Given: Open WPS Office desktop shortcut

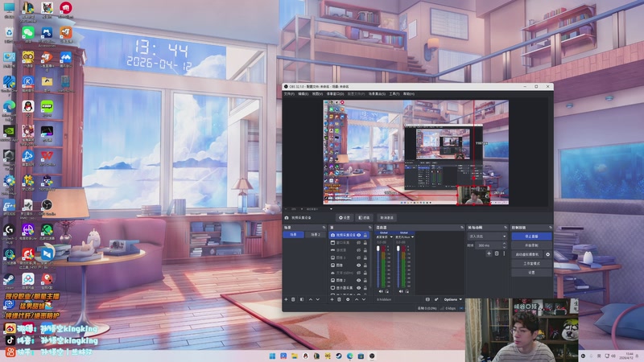Looking at the screenshot, I should 47,157.
